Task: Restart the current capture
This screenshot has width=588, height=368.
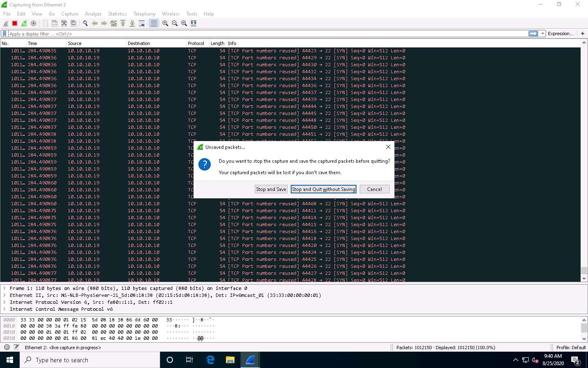Action: [24, 23]
